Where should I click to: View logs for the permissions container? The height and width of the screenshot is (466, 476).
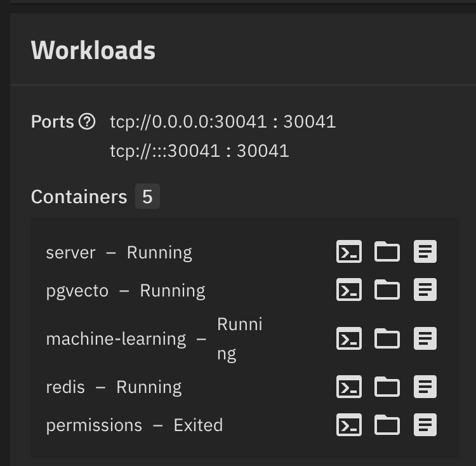(425, 425)
